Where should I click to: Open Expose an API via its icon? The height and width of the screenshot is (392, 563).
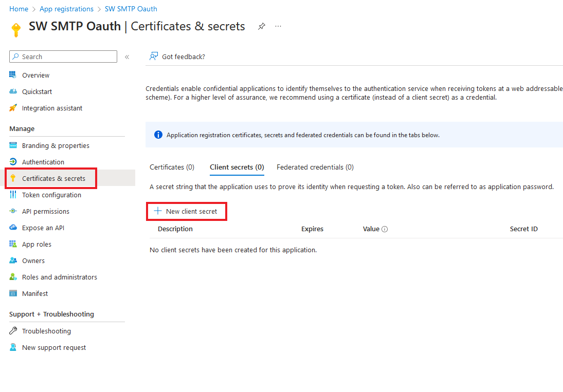click(13, 228)
